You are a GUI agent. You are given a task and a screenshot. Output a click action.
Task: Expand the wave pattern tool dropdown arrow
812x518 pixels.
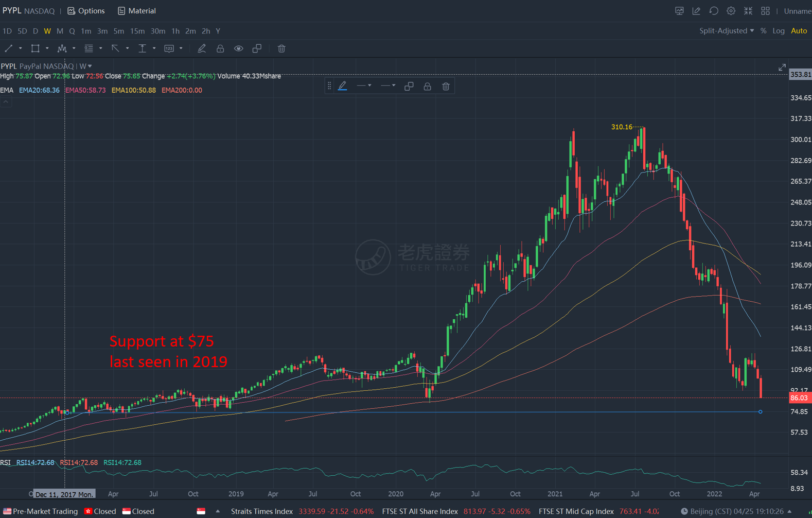pyautogui.click(x=74, y=48)
